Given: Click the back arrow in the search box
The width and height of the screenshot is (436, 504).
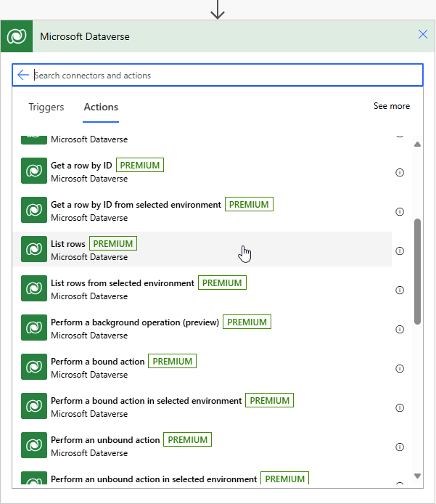Looking at the screenshot, I should [x=23, y=75].
